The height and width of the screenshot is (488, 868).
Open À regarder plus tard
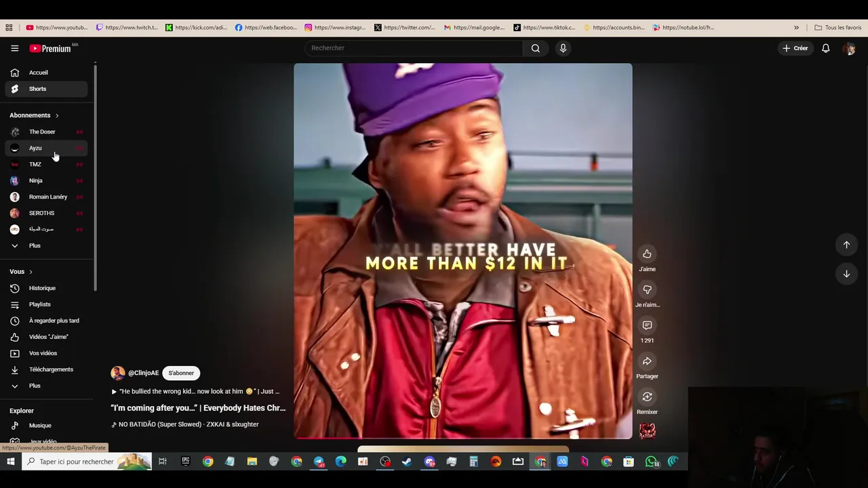click(46, 321)
